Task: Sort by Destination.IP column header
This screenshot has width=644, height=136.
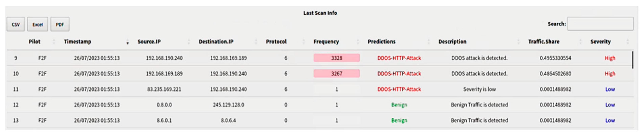Action: [x=216, y=41]
